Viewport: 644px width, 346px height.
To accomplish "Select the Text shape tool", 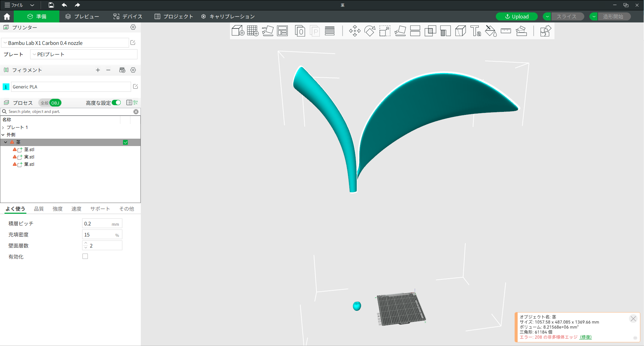I will click(475, 31).
